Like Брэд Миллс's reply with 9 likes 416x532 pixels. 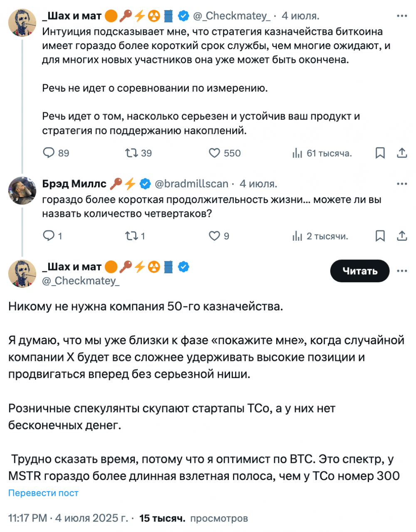coord(214,236)
